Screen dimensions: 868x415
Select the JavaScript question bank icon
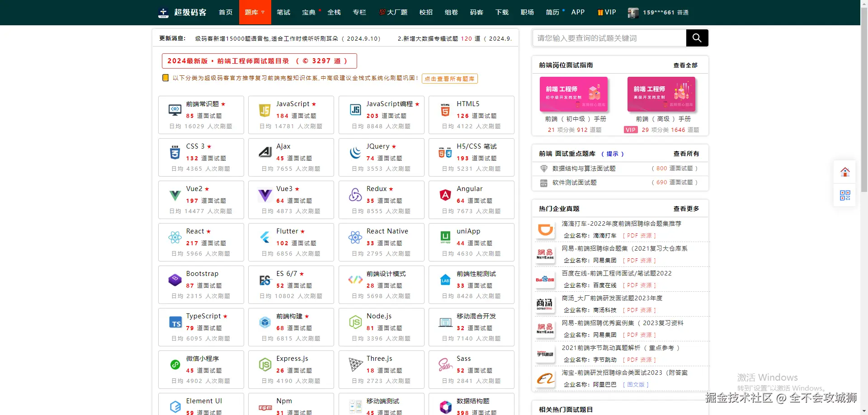coord(265,109)
